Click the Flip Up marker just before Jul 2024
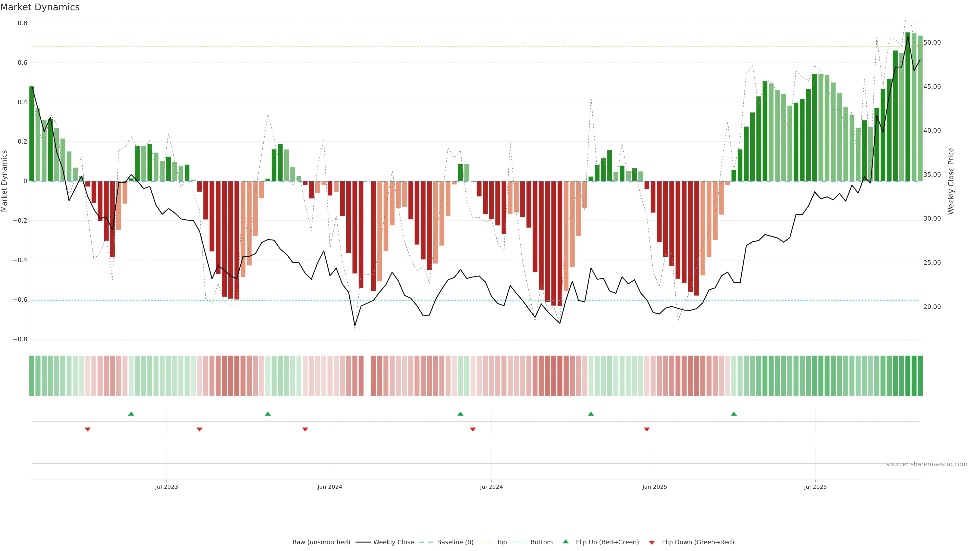The image size is (980, 551). pos(460,414)
